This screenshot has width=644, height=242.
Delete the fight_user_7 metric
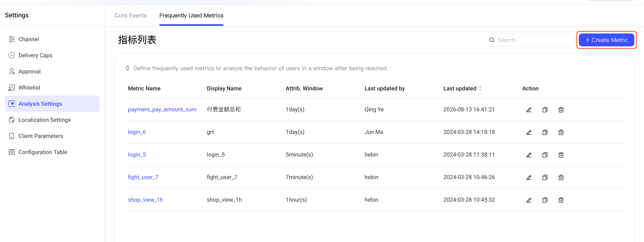561,177
